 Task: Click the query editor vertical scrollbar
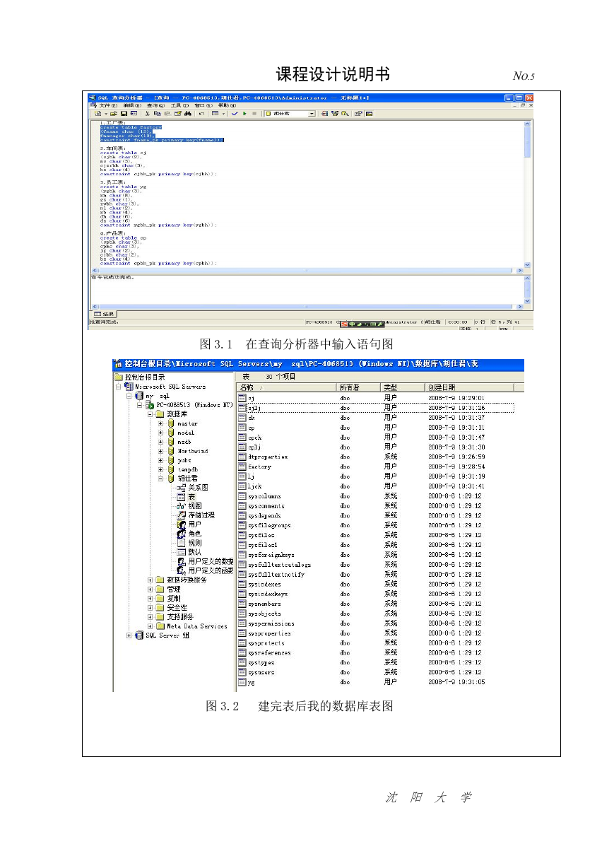[x=527, y=193]
